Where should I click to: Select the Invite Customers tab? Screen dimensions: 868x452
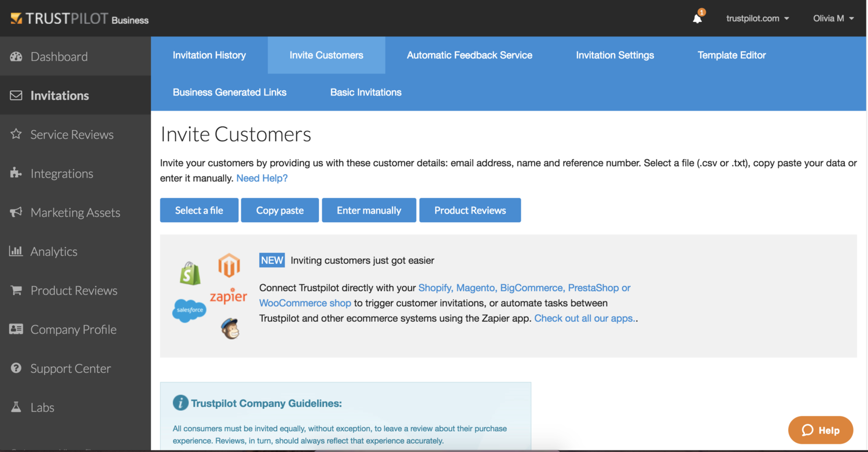326,55
